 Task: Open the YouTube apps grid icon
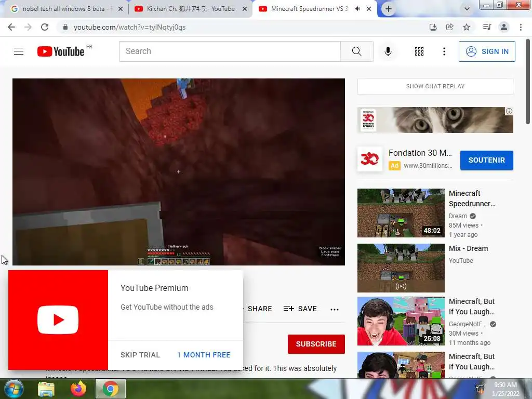tap(419, 51)
